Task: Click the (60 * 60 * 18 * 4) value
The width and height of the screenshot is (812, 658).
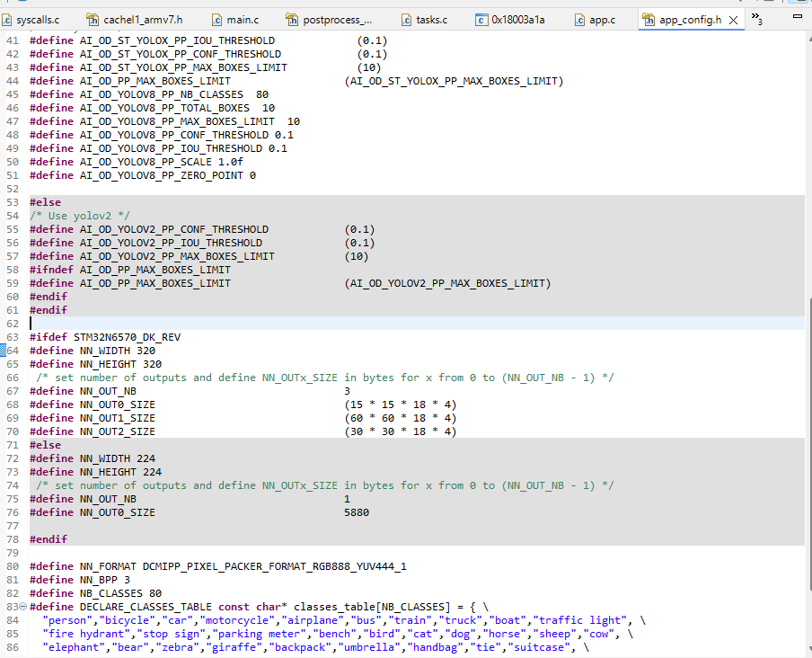Action: (x=401, y=418)
